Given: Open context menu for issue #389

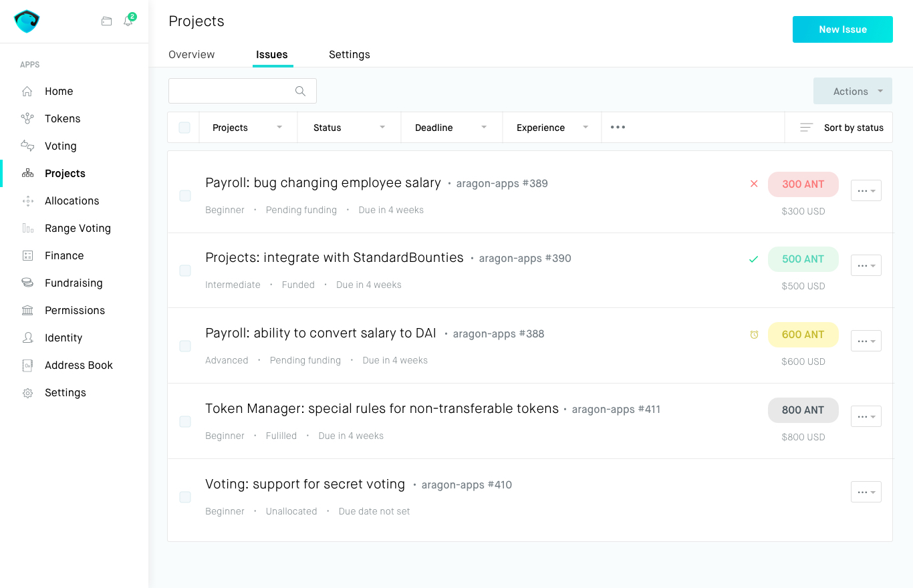Looking at the screenshot, I should (866, 190).
